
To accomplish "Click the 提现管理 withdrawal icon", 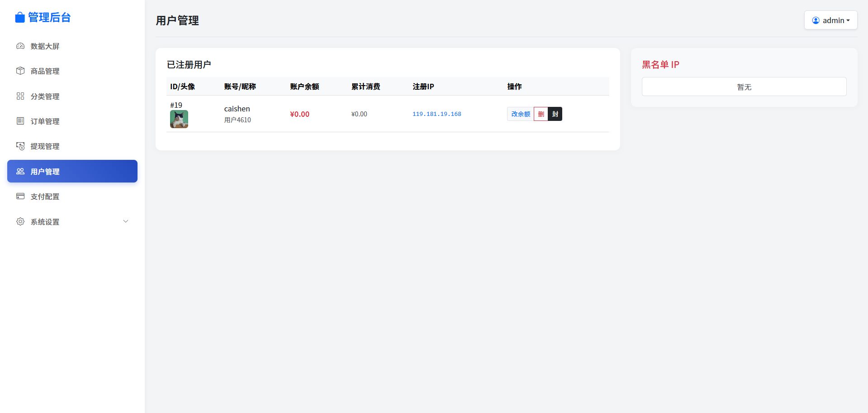I will tap(20, 146).
